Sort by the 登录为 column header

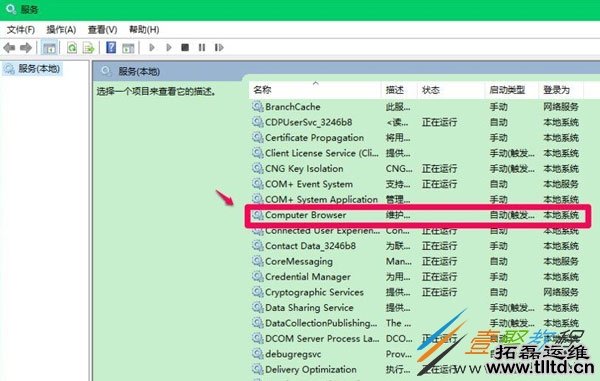[561, 90]
